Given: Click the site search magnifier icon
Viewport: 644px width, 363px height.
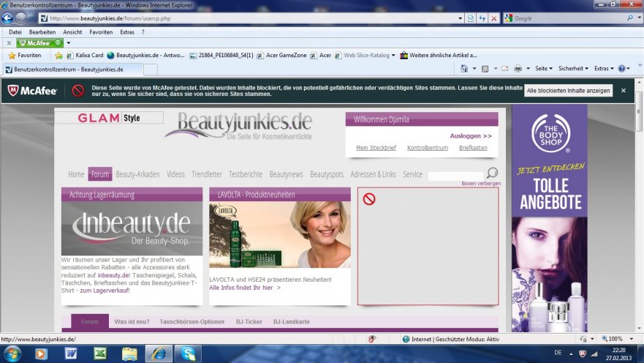Looking at the screenshot, I should 492,173.
